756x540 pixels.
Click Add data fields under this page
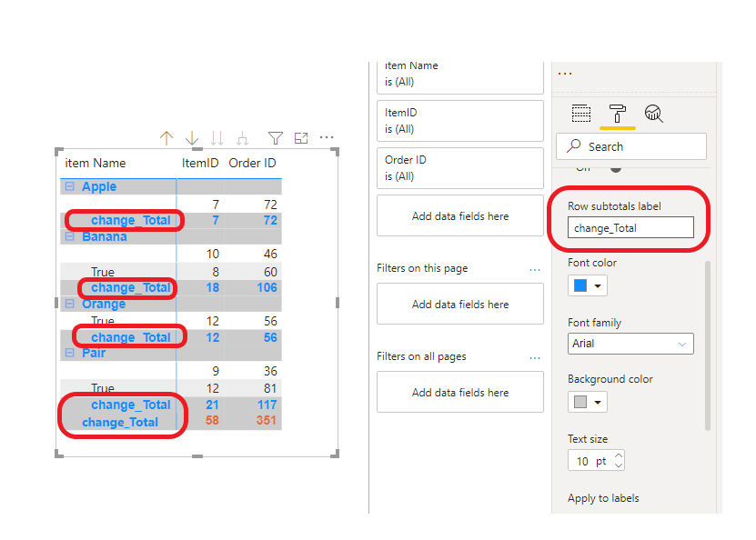tap(460, 304)
